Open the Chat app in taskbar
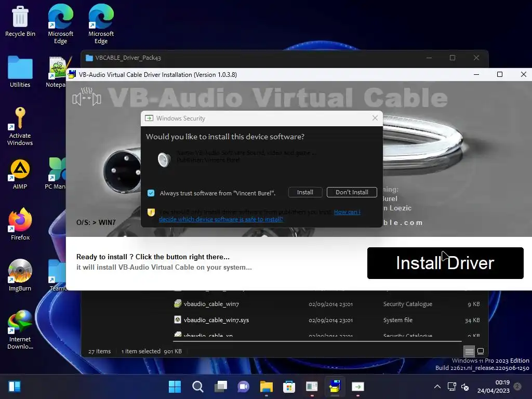The width and height of the screenshot is (532, 399). [243, 387]
